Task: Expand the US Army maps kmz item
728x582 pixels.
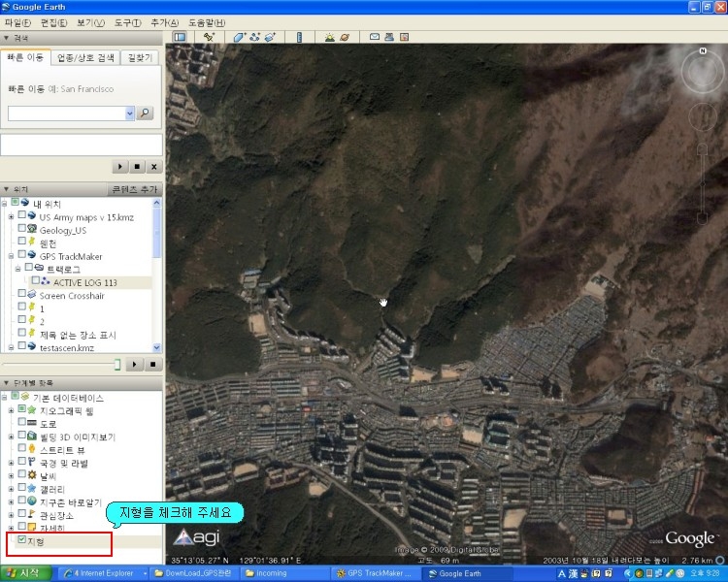Action: point(11,216)
